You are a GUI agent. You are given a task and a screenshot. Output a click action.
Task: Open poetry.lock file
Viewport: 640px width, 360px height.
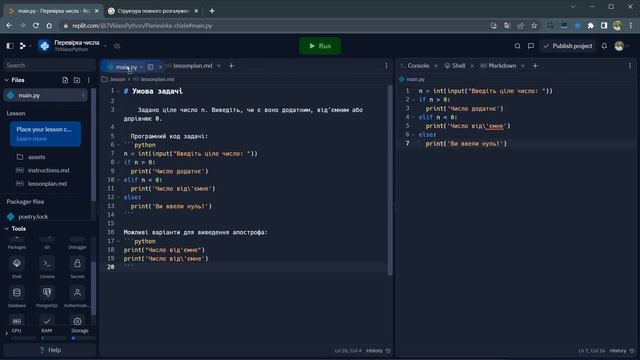pyautogui.click(x=33, y=217)
